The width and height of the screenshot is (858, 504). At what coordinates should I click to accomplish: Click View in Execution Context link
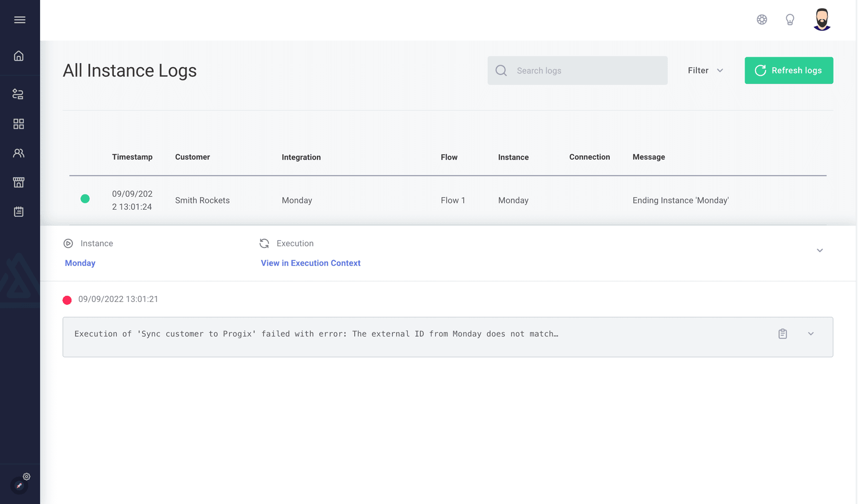(x=310, y=263)
